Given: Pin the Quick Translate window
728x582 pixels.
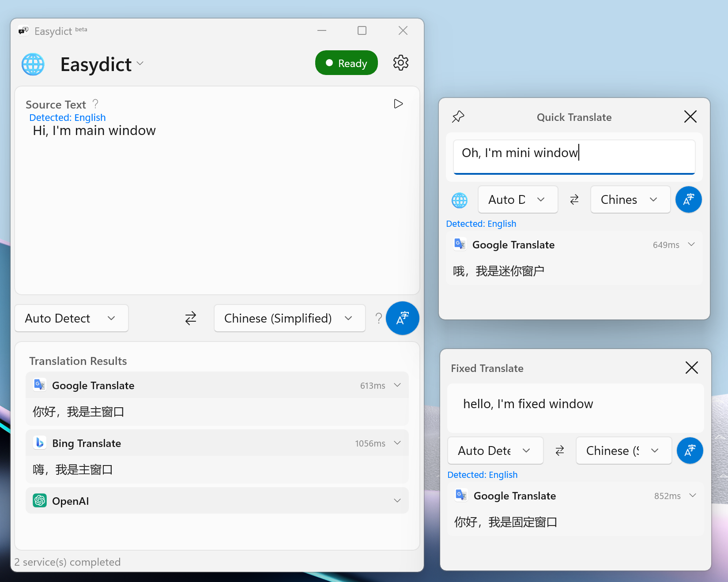Looking at the screenshot, I should pyautogui.click(x=458, y=117).
